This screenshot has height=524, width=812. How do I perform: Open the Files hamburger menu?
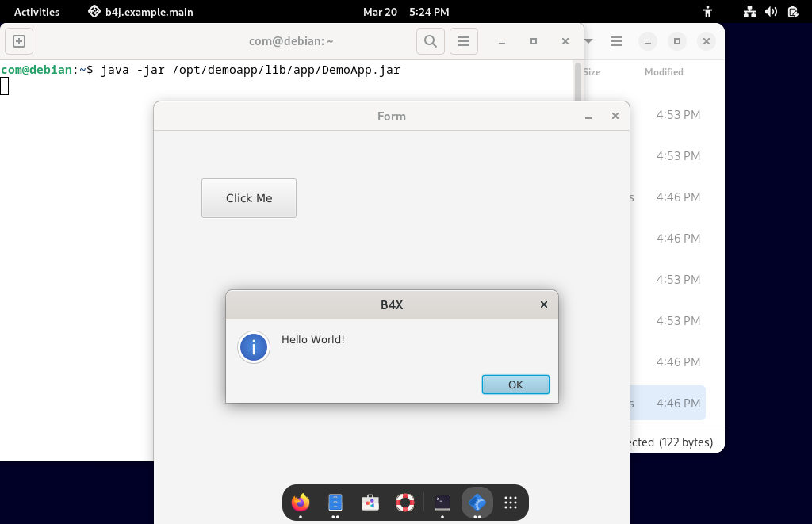click(x=616, y=41)
